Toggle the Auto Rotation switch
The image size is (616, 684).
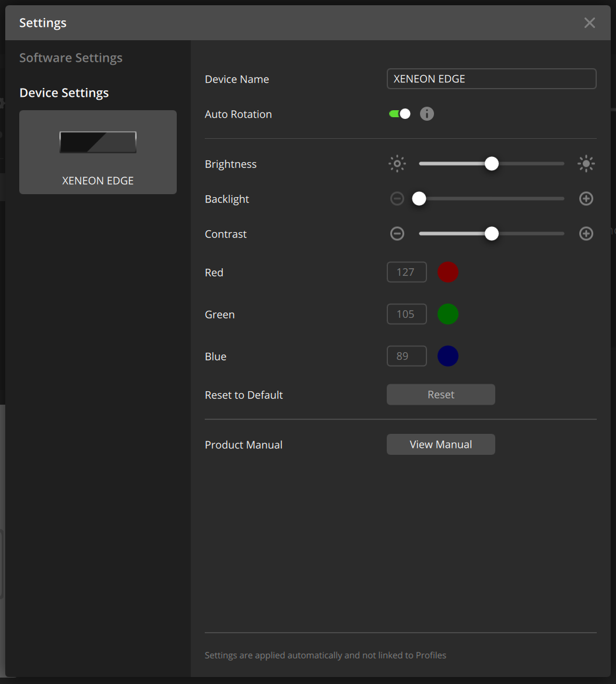[400, 114]
